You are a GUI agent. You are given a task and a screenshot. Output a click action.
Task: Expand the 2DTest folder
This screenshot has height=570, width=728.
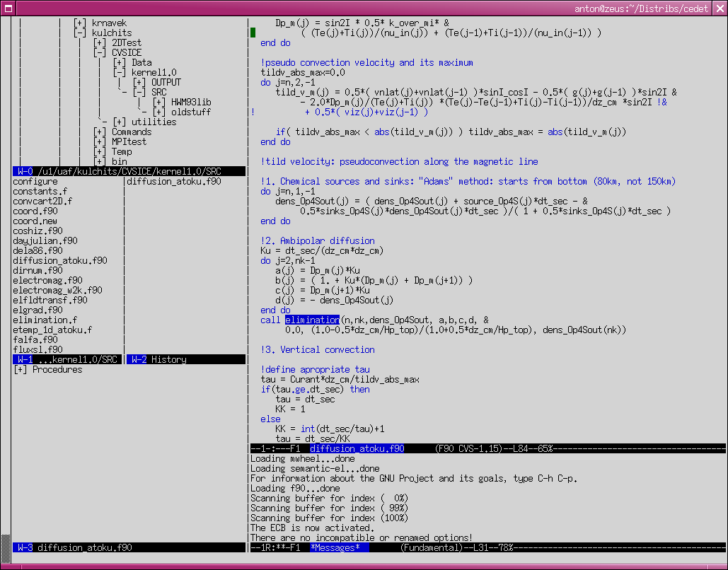pos(100,43)
